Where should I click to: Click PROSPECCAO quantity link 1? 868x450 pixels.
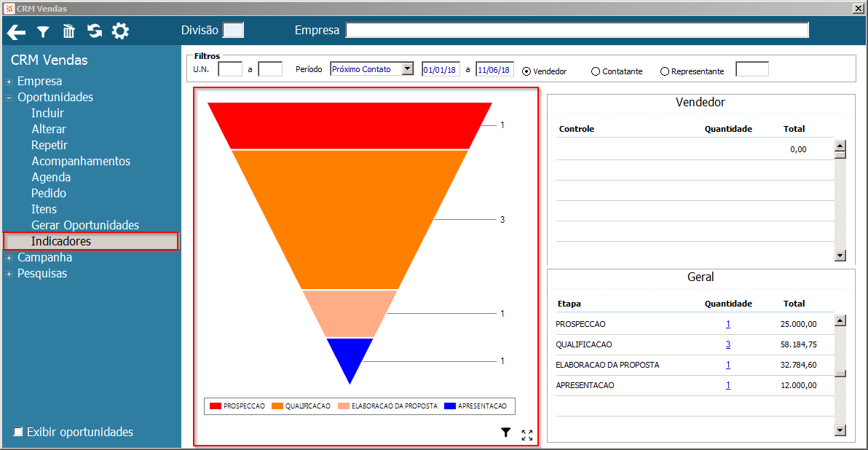coord(728,324)
